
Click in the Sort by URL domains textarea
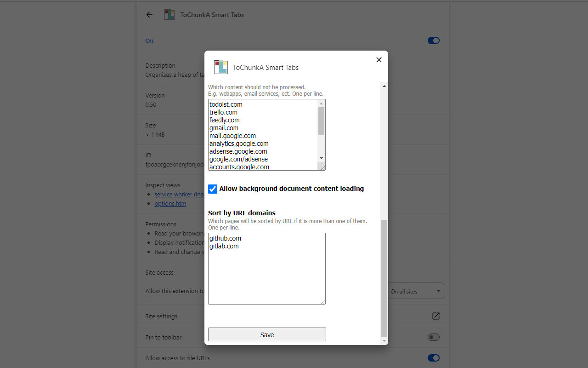[266, 276]
